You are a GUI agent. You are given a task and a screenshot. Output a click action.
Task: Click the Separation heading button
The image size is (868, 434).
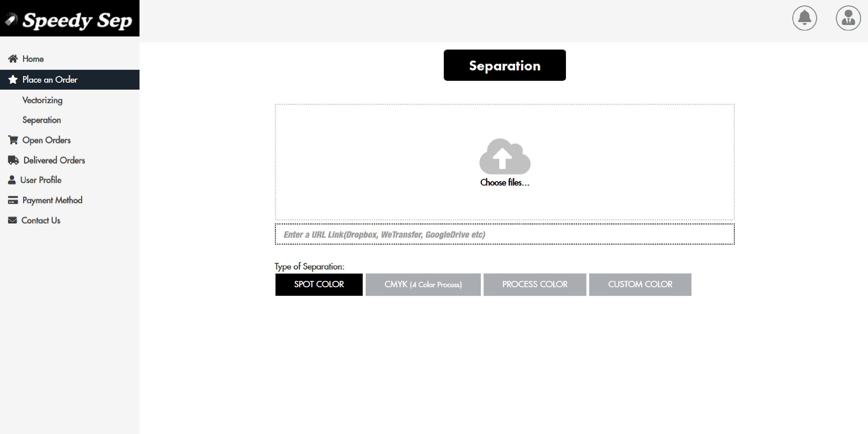click(x=504, y=65)
